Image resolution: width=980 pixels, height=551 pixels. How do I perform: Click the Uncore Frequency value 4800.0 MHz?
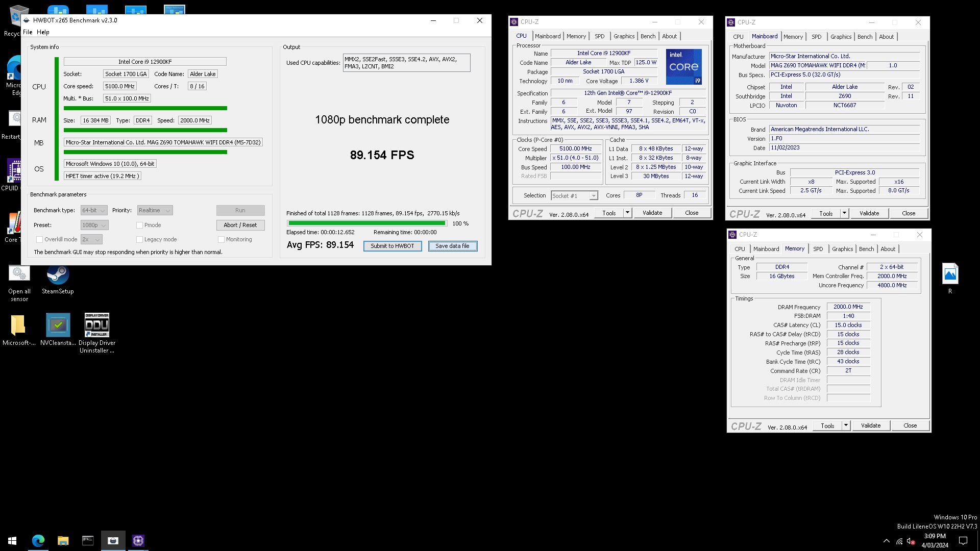coord(892,285)
